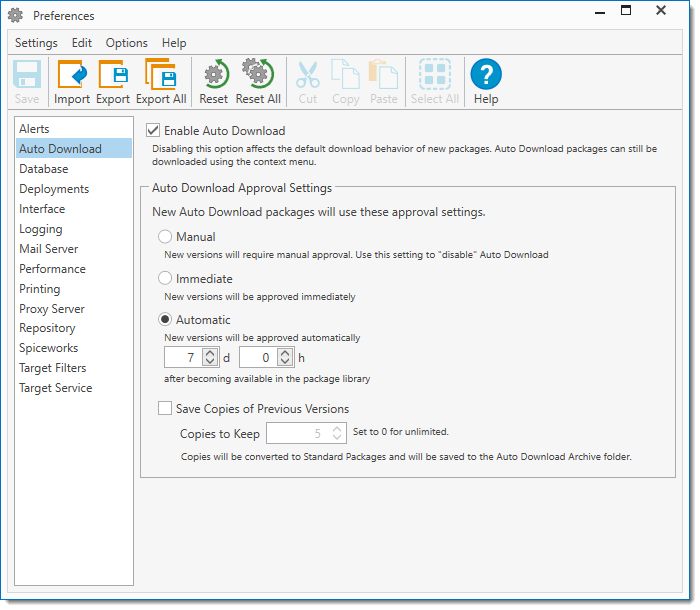Click the Export All toolbar icon

tap(160, 75)
